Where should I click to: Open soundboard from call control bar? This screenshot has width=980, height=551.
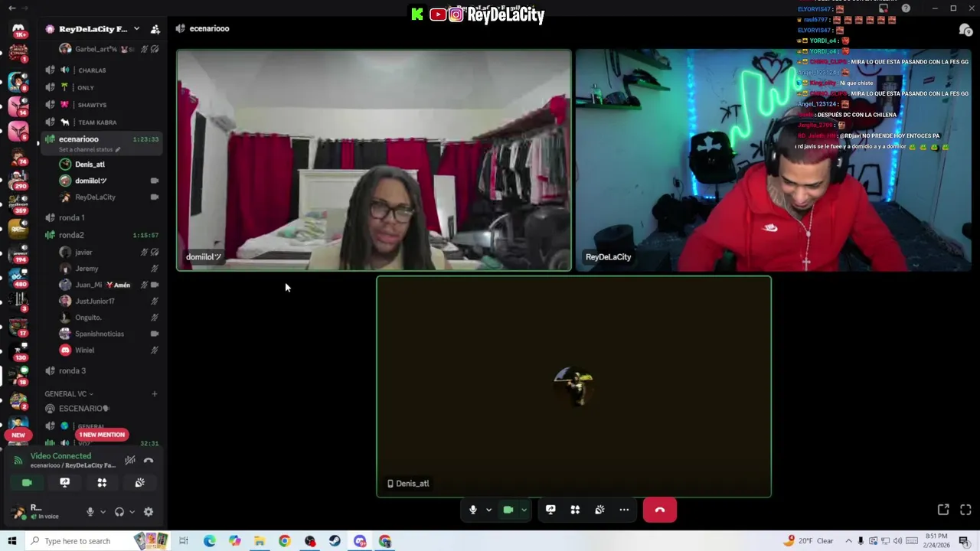click(599, 510)
